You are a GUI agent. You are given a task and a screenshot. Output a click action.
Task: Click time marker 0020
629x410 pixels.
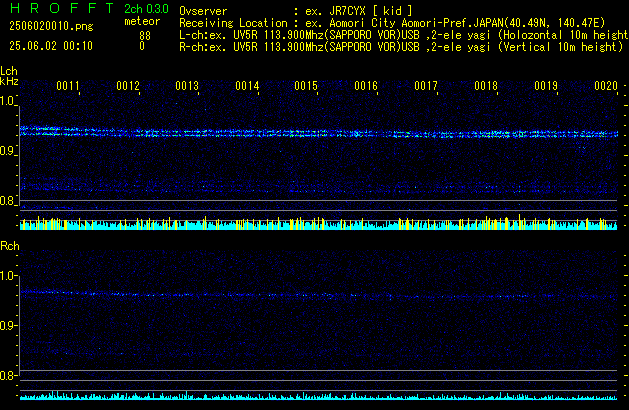606,86
